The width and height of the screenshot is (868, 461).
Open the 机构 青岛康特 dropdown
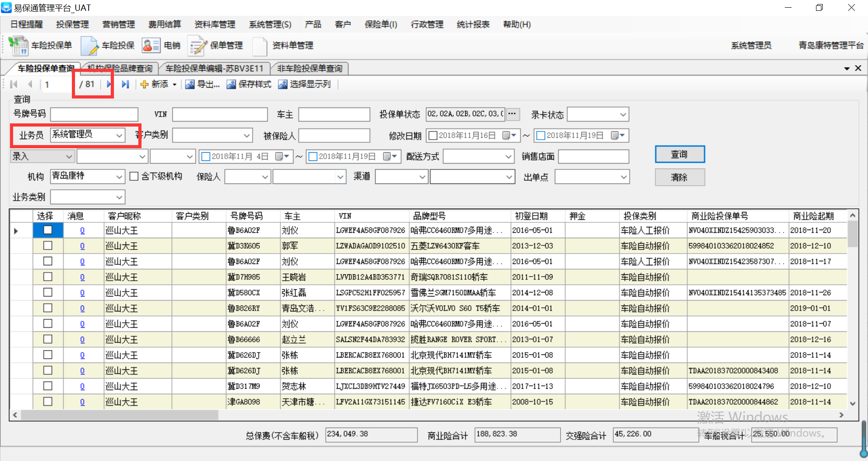pyautogui.click(x=119, y=177)
